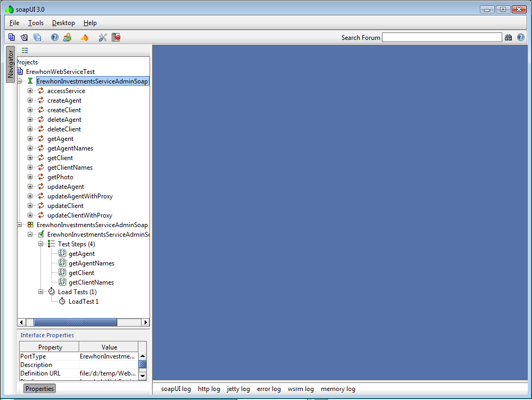
Task: Select the getAgent test step
Action: click(x=82, y=254)
